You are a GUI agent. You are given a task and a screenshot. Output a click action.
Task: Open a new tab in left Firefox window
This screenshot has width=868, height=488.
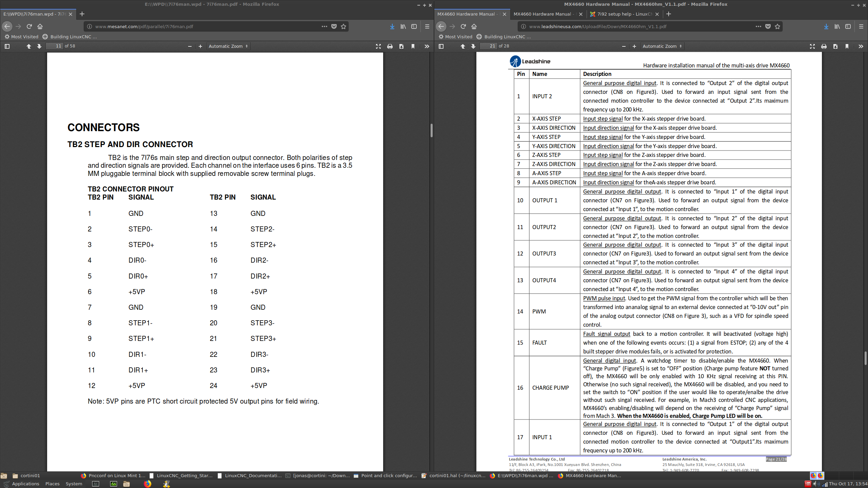pos(82,14)
